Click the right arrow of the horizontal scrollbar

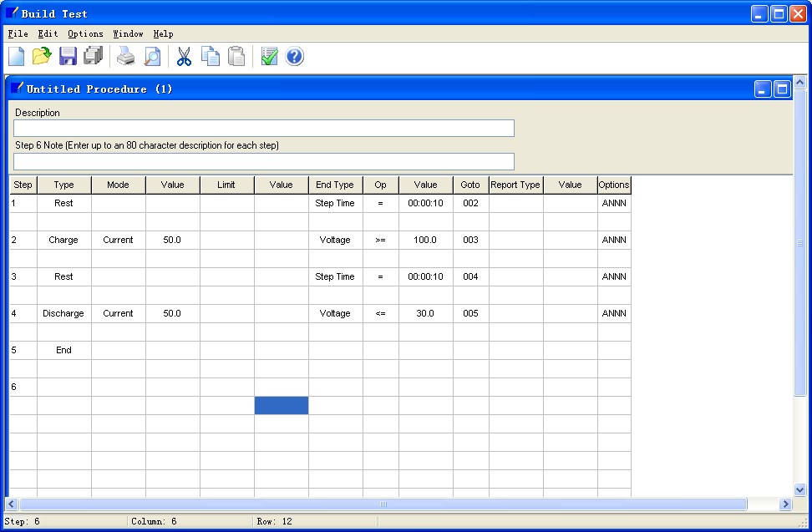[x=785, y=504]
